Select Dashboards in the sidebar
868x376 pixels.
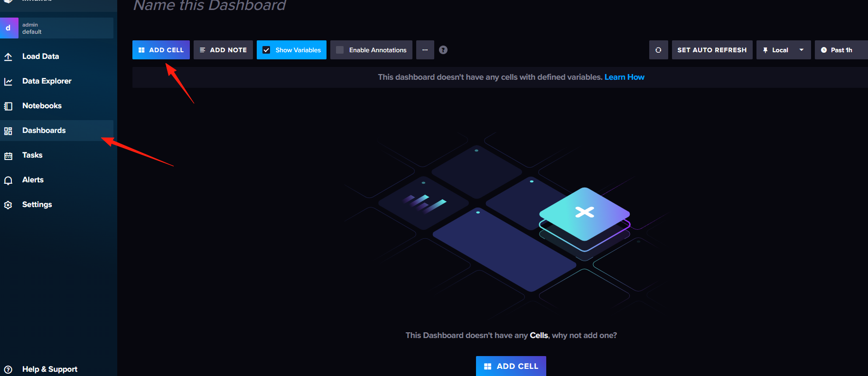tap(56, 131)
